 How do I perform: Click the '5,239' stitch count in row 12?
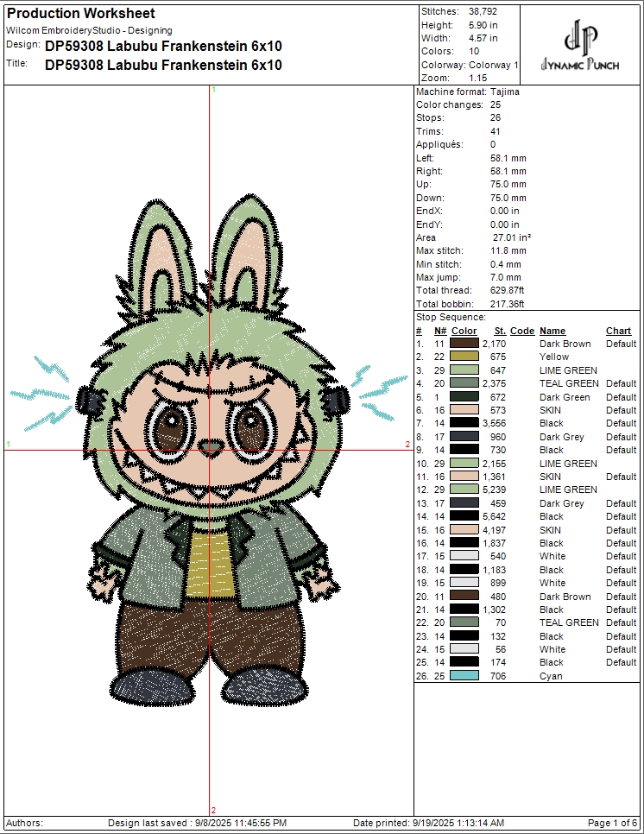pos(494,490)
